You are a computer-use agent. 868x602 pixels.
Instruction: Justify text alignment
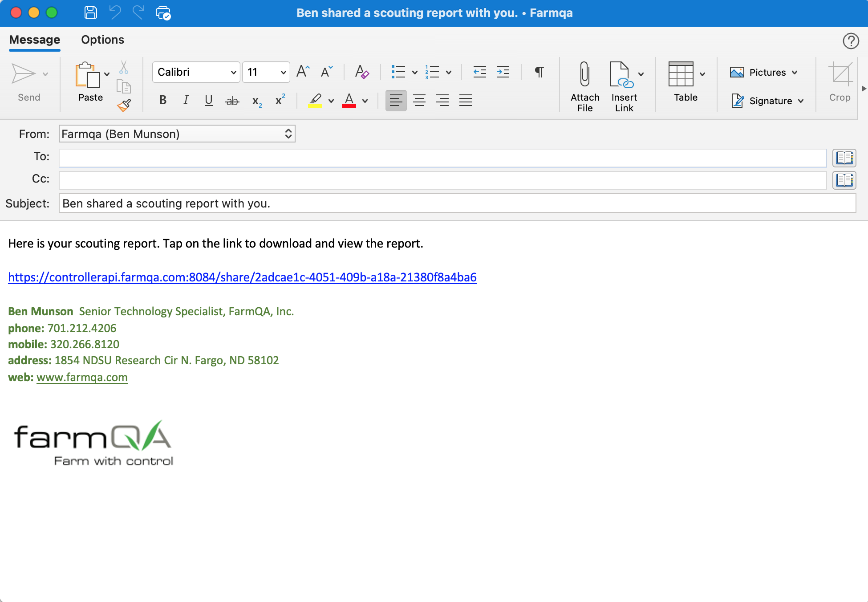point(466,100)
